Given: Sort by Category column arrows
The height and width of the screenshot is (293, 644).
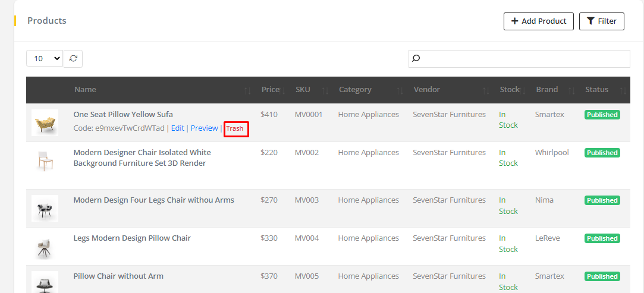Looking at the screenshot, I should coord(400,90).
